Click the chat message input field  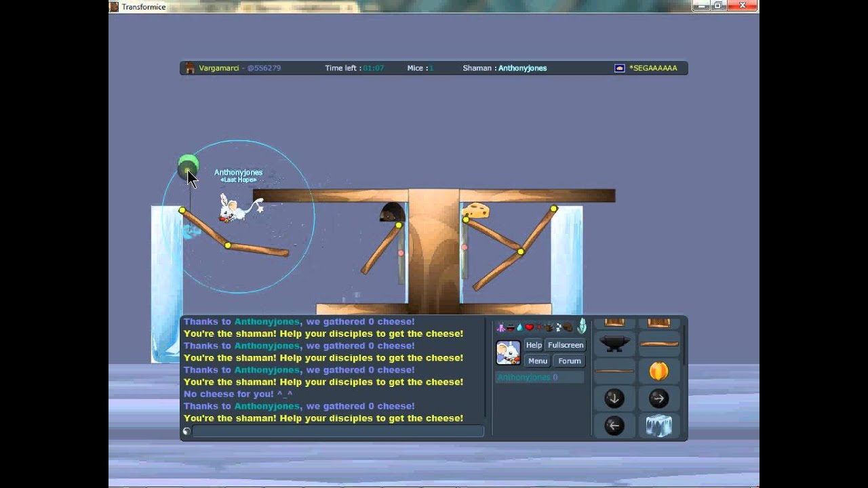click(338, 431)
